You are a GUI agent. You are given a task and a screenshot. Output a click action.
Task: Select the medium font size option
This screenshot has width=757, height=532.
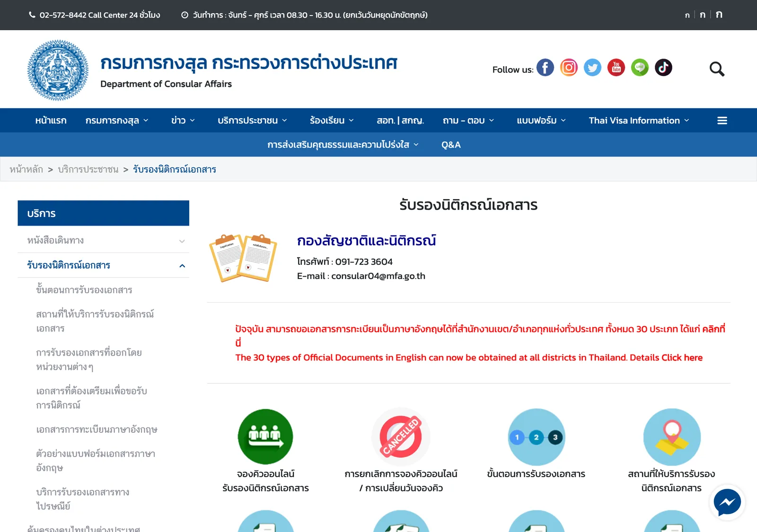coord(703,15)
